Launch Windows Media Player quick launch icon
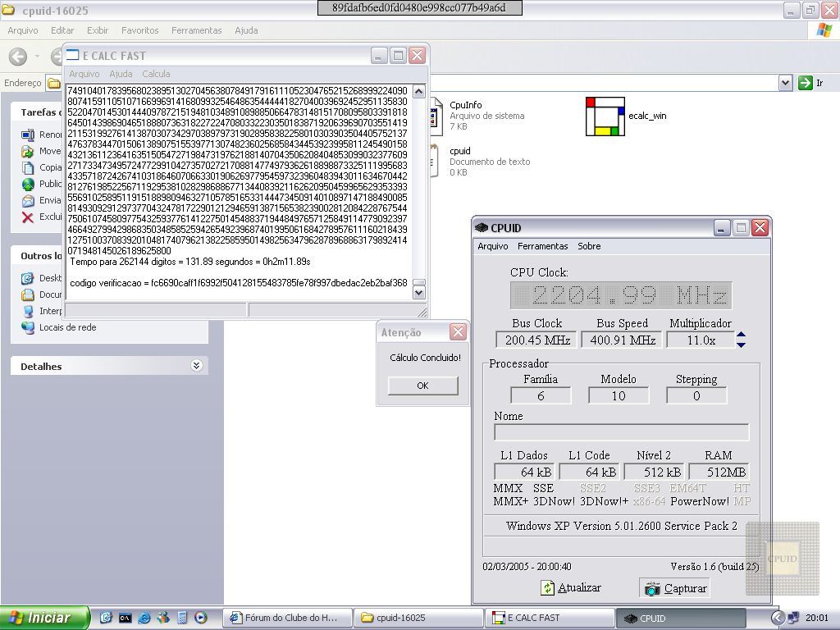Screen dimensions: 840x630 [x=201, y=618]
